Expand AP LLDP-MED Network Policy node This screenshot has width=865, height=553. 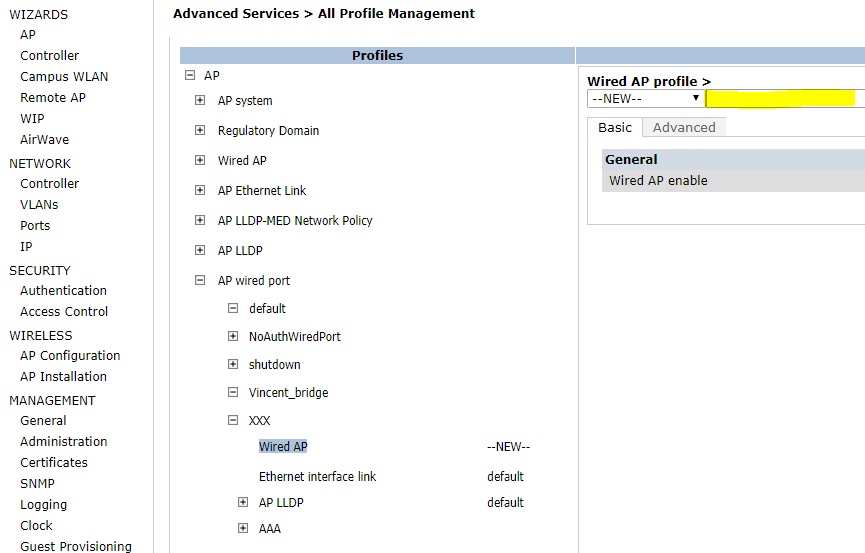click(x=200, y=220)
